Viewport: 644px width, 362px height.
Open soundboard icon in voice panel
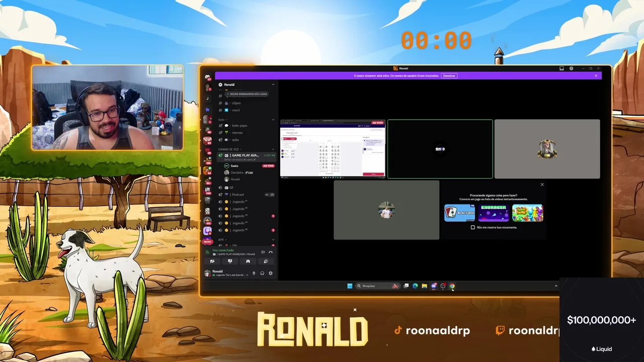coord(266,261)
